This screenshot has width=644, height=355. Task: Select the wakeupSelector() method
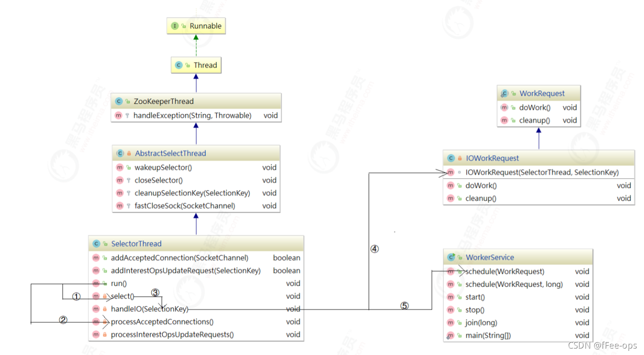point(163,168)
